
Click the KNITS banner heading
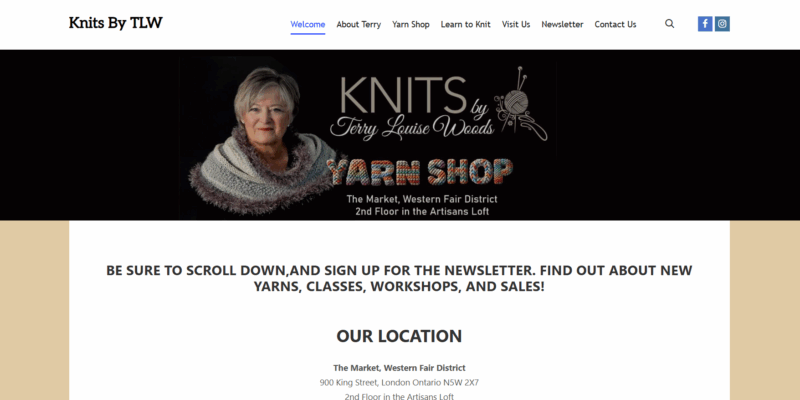click(x=403, y=94)
